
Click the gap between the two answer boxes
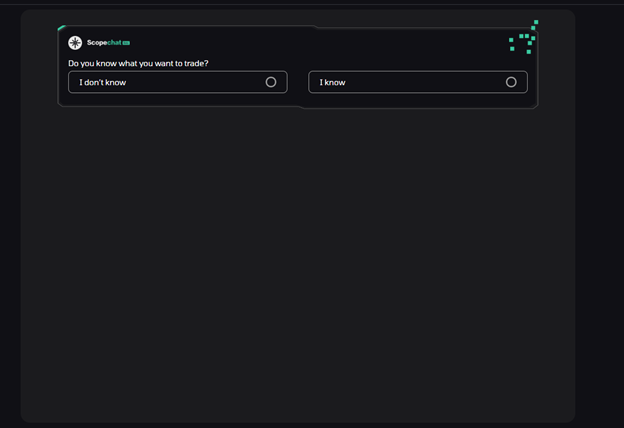(x=298, y=82)
